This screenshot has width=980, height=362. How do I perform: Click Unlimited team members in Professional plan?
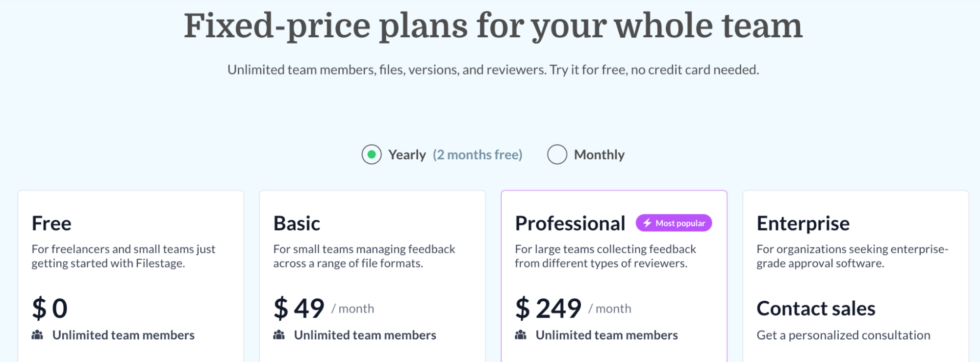click(606, 335)
